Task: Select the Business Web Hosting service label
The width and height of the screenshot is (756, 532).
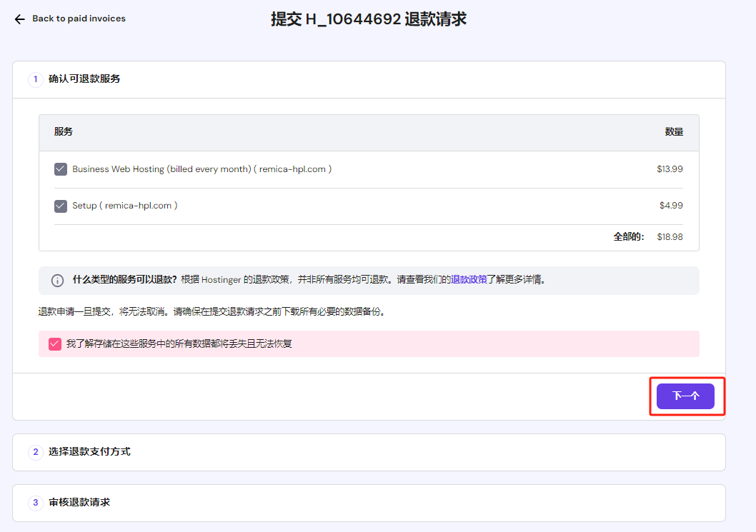Action: coord(202,169)
